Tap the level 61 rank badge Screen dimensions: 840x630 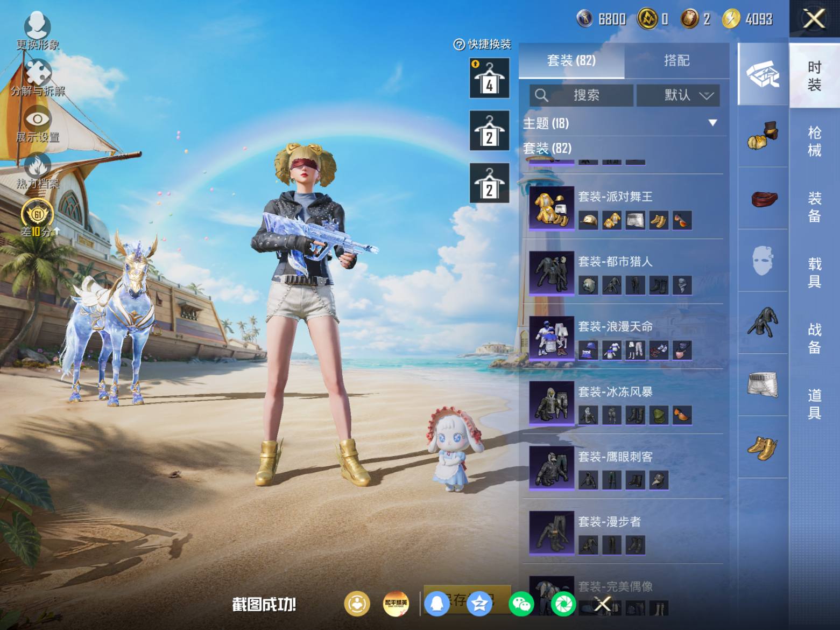coord(37,214)
